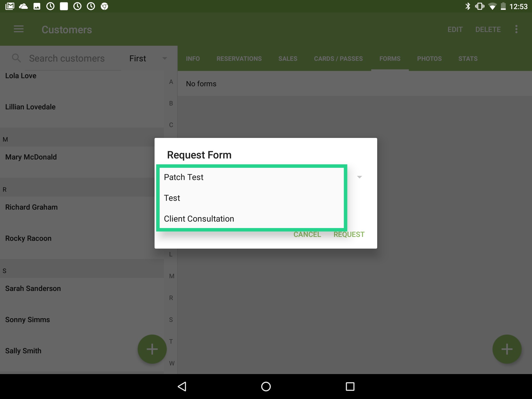Switch to the PHOTOS tab
This screenshot has height=399, width=532.
(429, 58)
